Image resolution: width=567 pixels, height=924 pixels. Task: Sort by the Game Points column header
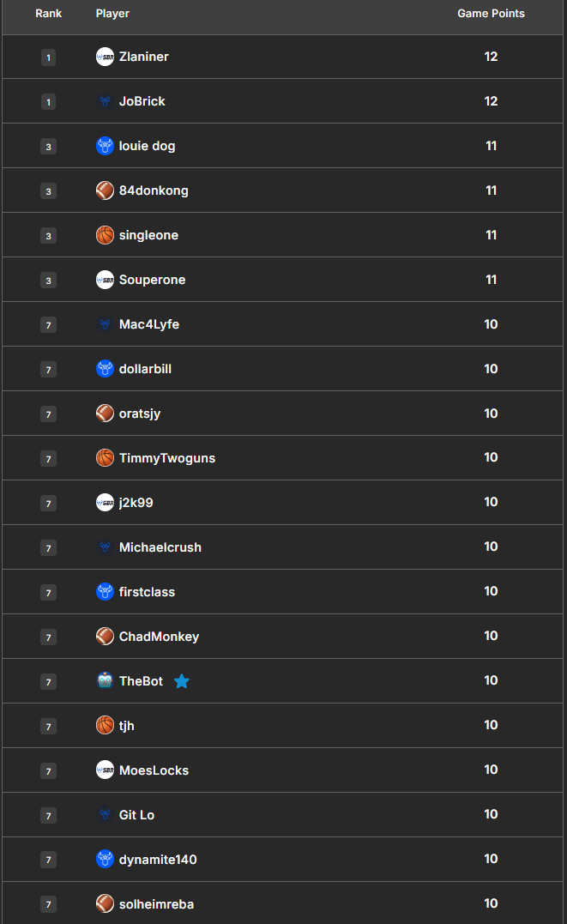coord(491,14)
